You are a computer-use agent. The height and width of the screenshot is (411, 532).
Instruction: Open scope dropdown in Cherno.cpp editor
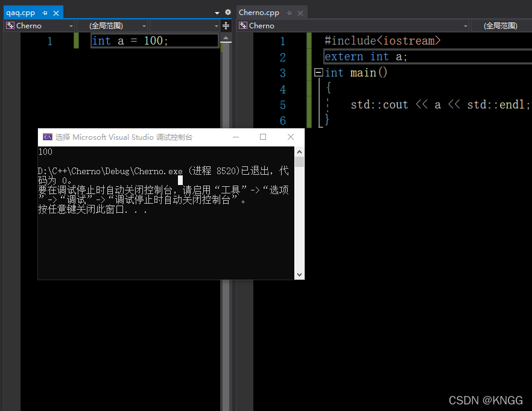502,26
